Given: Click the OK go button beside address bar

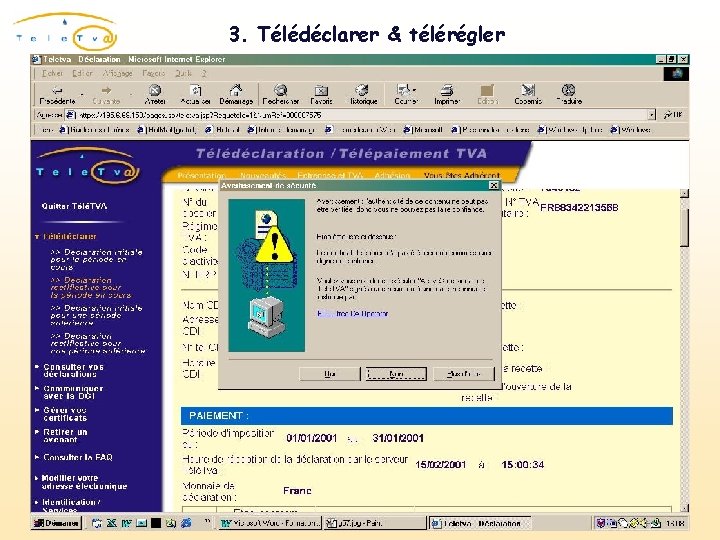Looking at the screenshot, I should 673,115.
